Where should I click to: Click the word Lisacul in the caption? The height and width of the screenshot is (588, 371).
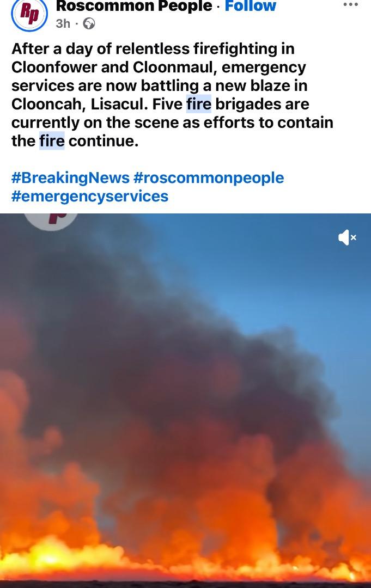119,104
